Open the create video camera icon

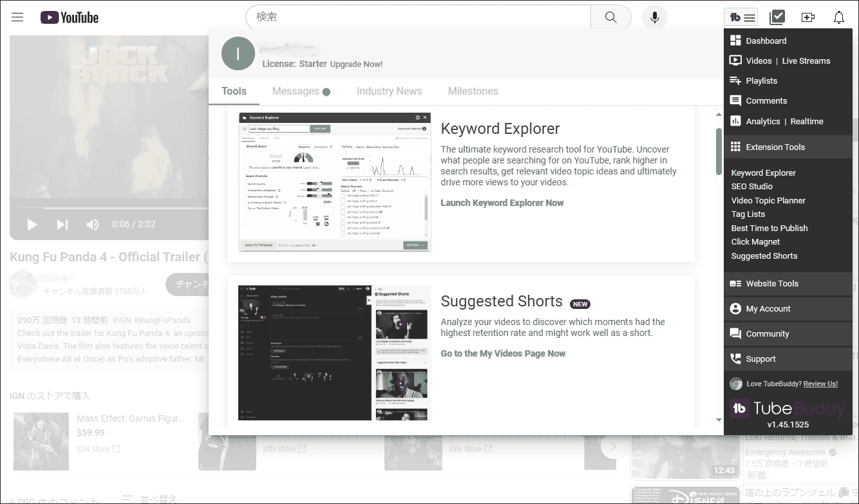(x=808, y=17)
